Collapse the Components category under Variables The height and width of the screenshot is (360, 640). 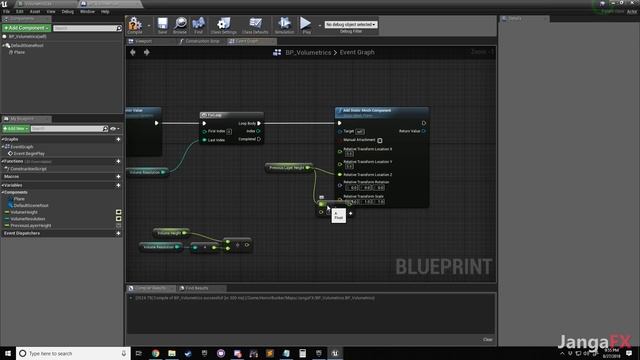point(2,192)
